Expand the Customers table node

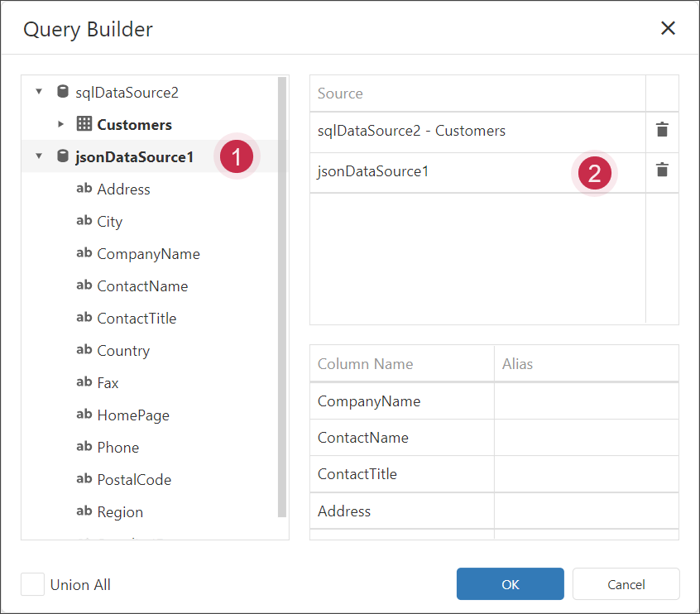point(60,124)
